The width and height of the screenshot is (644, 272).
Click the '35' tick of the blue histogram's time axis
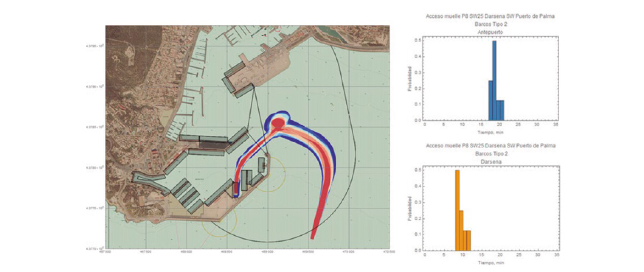(556, 125)
